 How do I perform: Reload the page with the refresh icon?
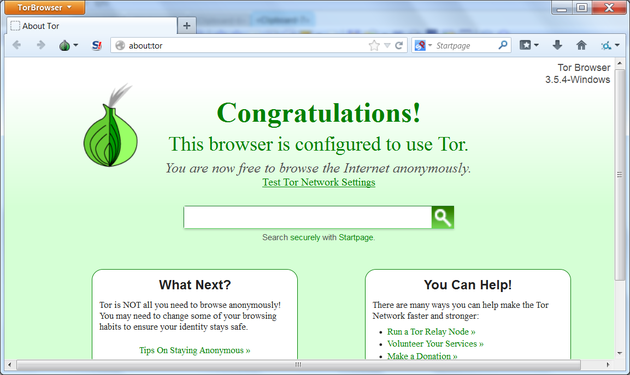[x=399, y=45]
